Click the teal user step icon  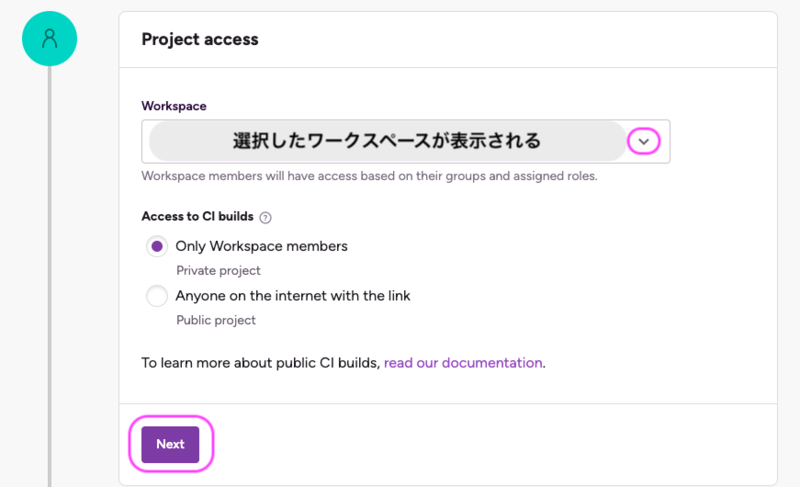[49, 39]
